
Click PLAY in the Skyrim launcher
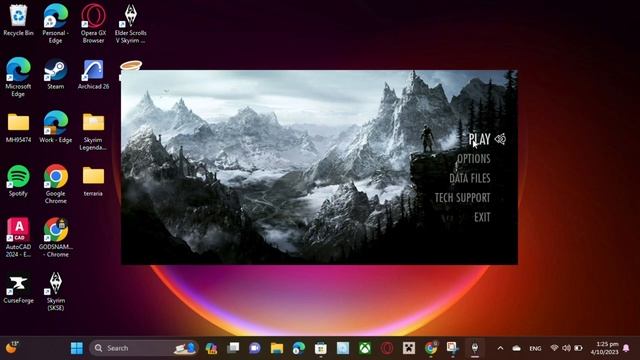tap(479, 139)
